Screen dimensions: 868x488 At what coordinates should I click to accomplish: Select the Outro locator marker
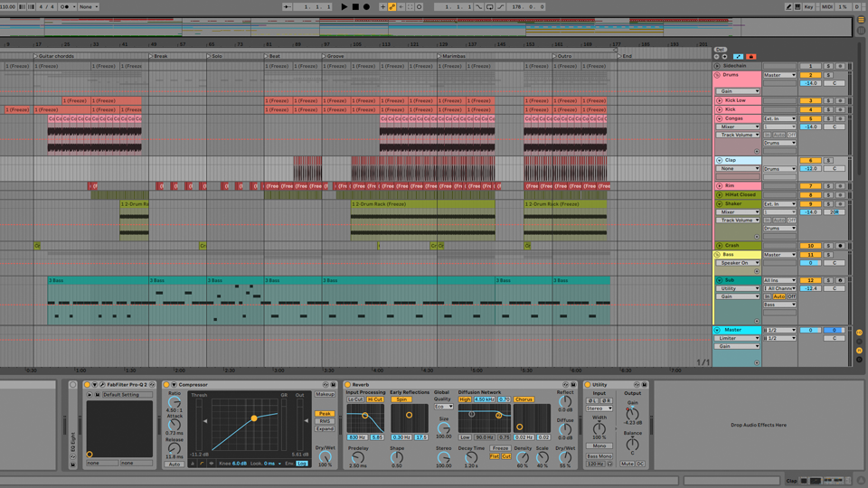pyautogui.click(x=561, y=56)
